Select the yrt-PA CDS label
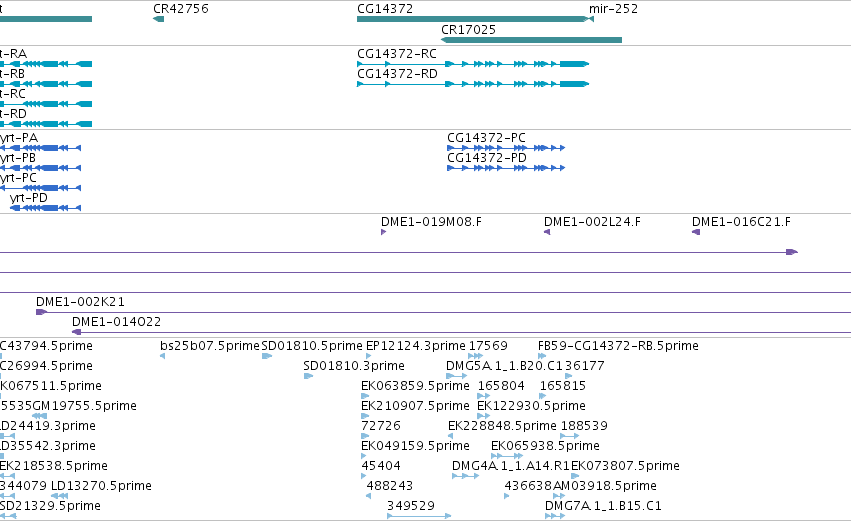This screenshot has height=521, width=851. coord(19,138)
